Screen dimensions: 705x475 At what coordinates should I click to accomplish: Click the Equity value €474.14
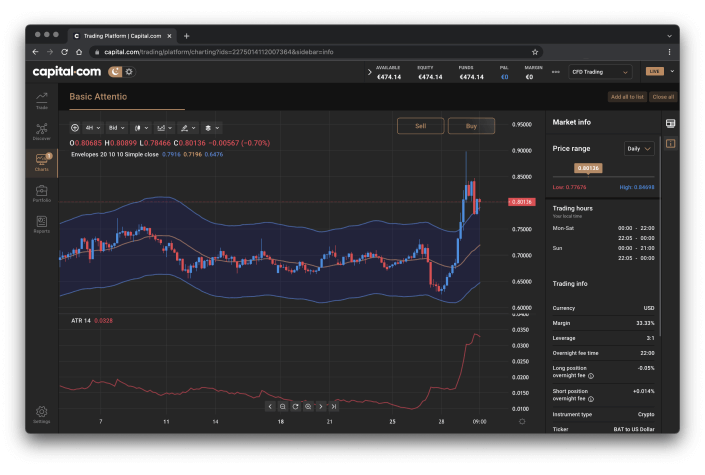click(x=430, y=77)
